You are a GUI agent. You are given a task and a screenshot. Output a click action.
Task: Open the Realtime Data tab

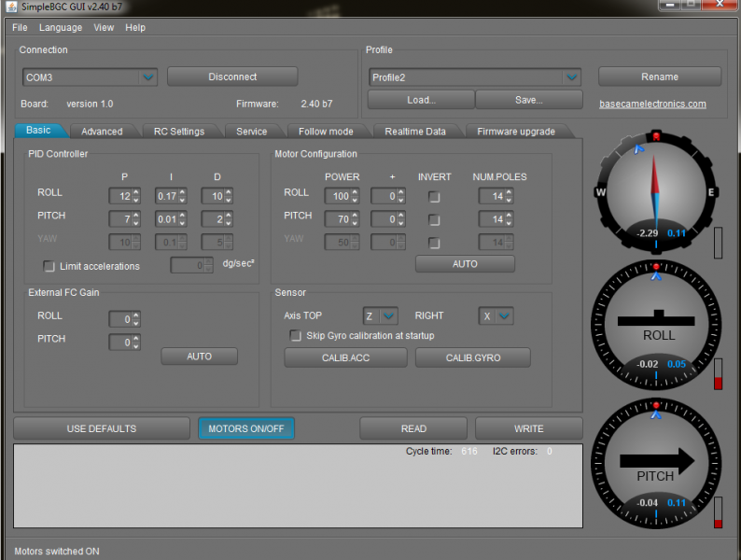click(415, 132)
